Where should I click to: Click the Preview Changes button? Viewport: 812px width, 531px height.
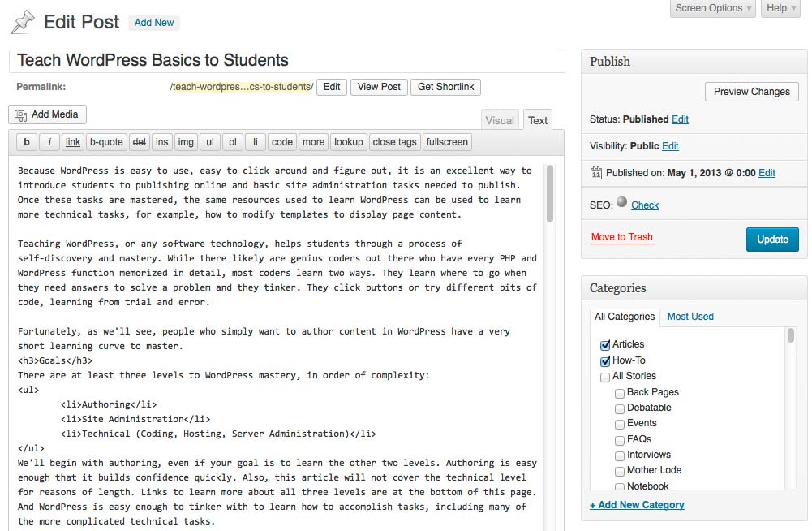point(752,92)
